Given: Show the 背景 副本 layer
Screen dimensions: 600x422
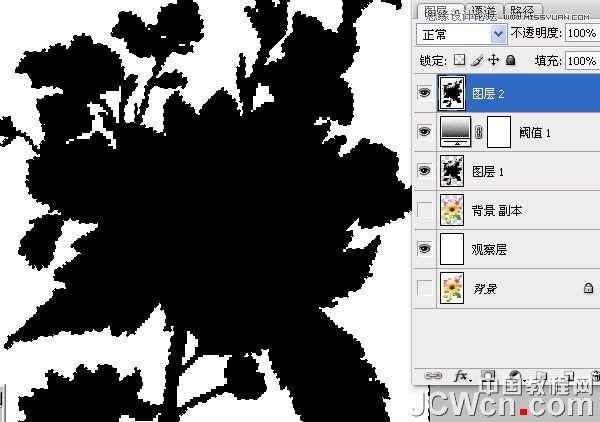Looking at the screenshot, I should point(424,210).
